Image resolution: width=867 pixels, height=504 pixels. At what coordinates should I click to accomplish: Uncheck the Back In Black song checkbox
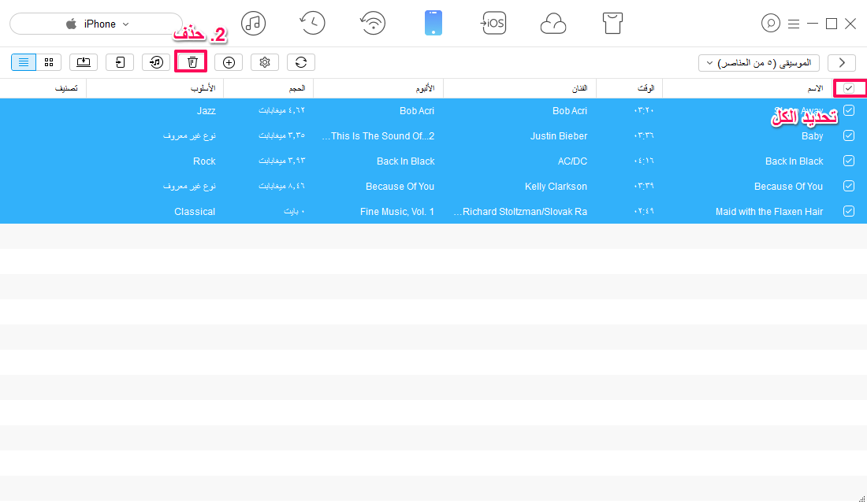click(x=849, y=161)
